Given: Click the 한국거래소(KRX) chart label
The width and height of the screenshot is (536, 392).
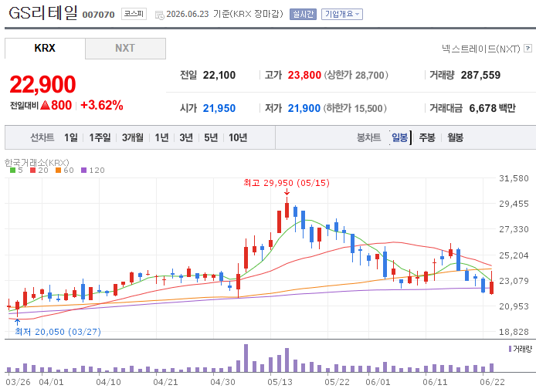Looking at the screenshot, I should [37, 163].
